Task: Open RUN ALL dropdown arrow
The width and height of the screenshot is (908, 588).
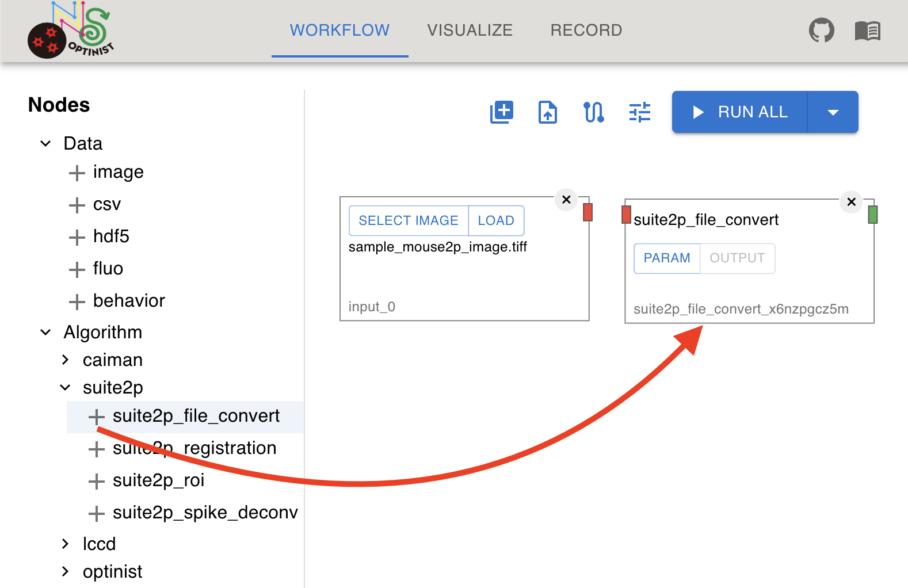Action: [833, 112]
